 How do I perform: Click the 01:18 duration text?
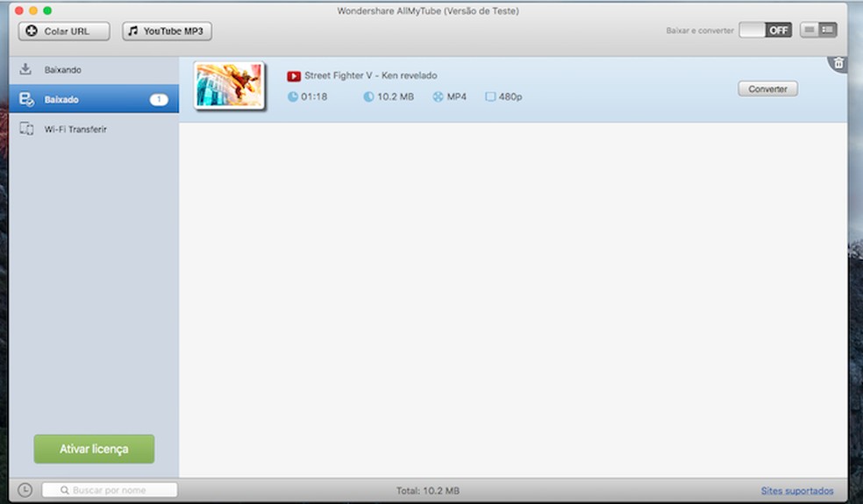pyautogui.click(x=314, y=96)
